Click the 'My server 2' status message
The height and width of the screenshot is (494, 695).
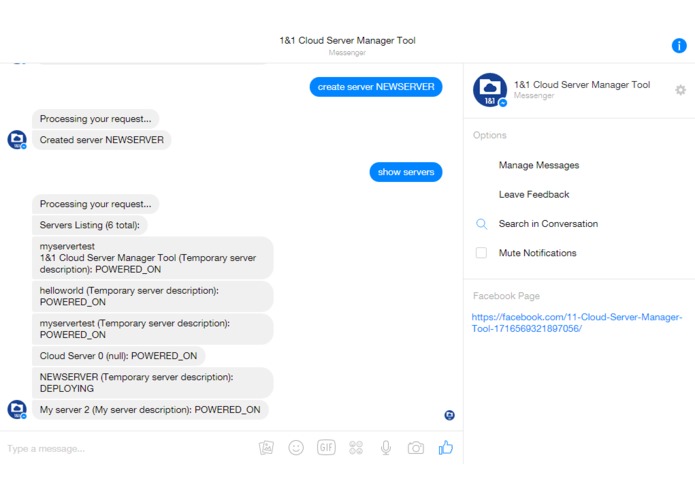tap(150, 410)
